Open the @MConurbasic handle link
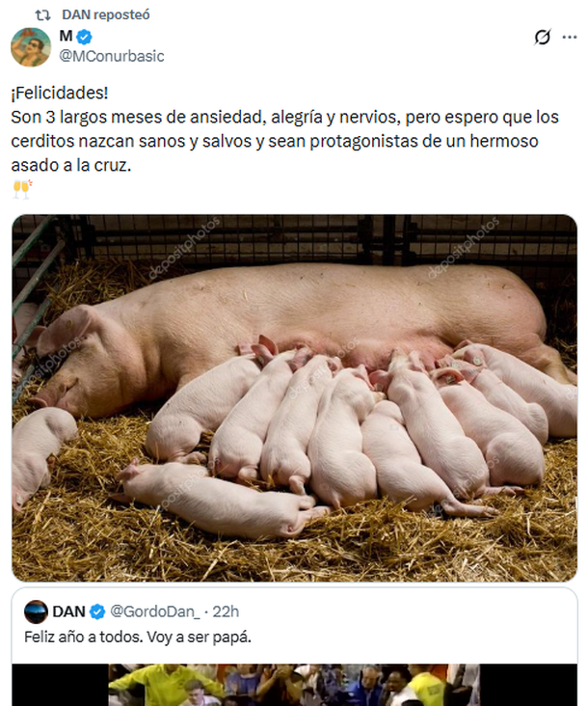The width and height of the screenshot is (588, 706). (x=112, y=56)
